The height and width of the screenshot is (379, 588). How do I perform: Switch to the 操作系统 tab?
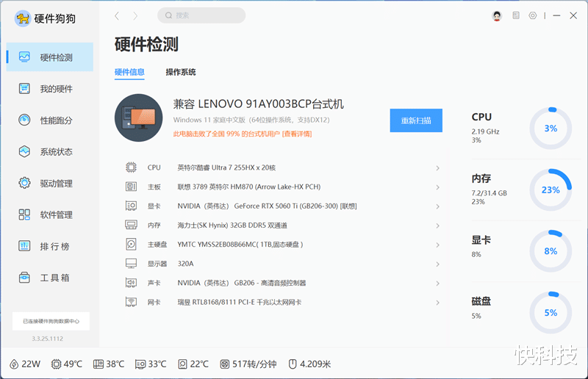pyautogui.click(x=181, y=72)
